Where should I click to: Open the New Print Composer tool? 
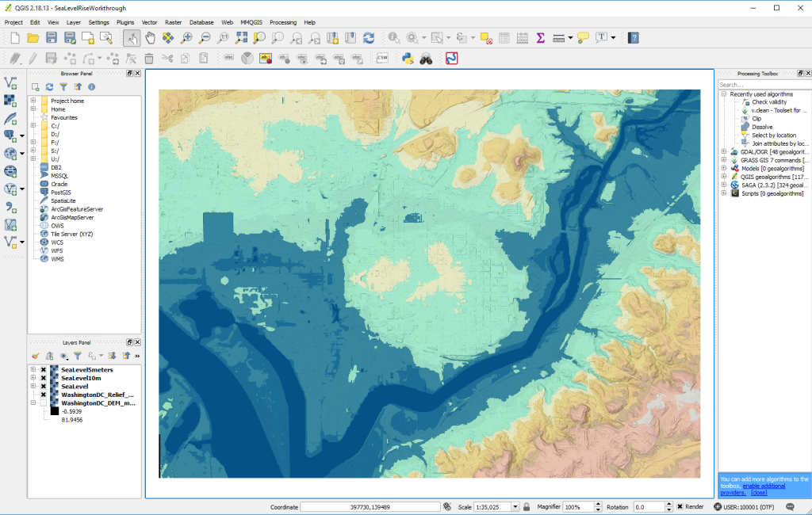[x=86, y=38]
